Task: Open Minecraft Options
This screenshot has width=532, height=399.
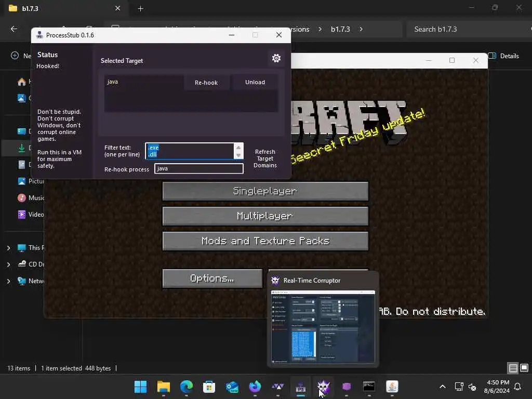Action: click(212, 278)
